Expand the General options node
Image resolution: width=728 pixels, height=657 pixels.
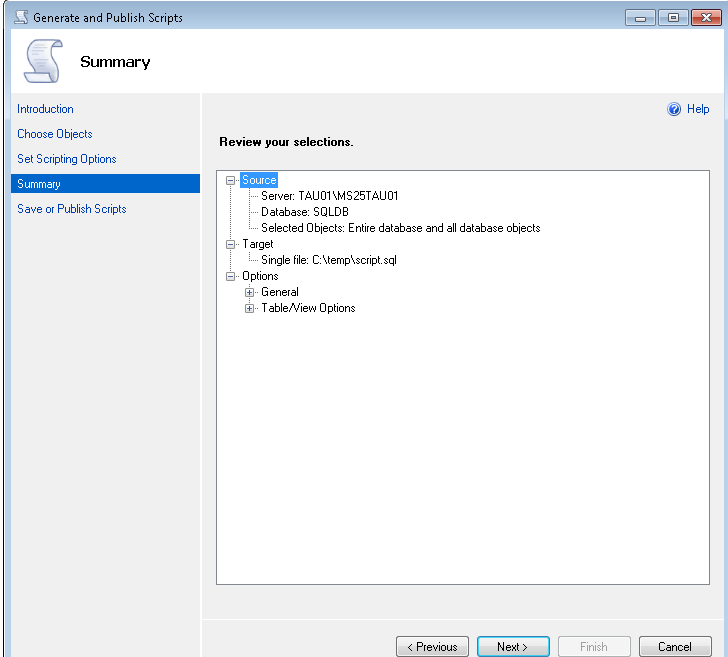tap(250, 292)
